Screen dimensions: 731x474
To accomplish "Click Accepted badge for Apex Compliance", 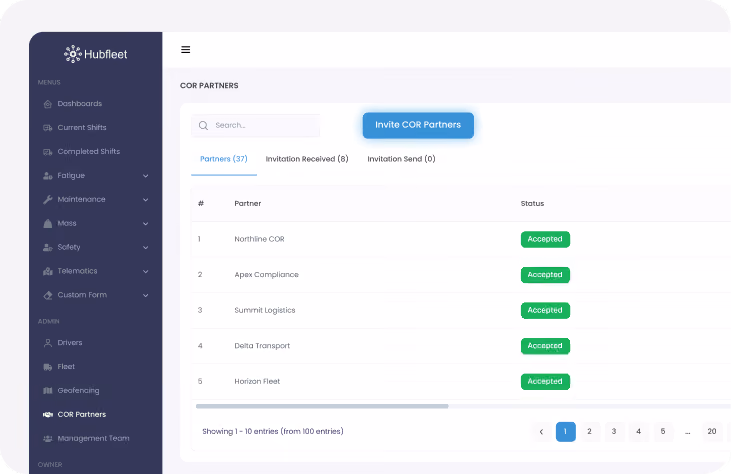I will tap(545, 275).
